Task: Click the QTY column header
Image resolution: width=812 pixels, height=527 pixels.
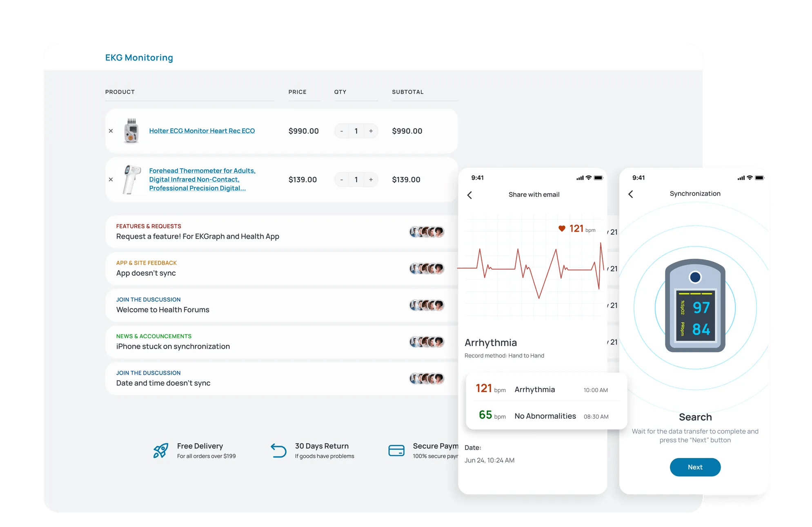Action: tap(340, 92)
